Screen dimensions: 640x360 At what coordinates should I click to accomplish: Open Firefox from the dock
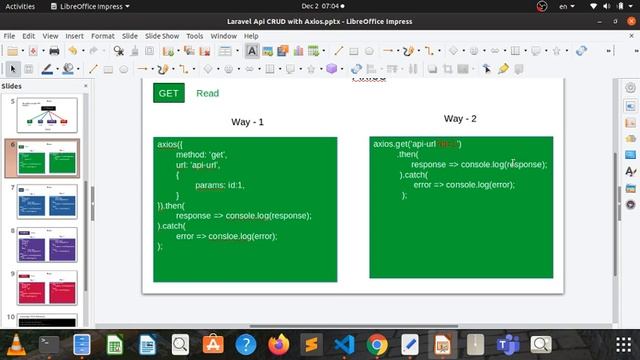(278, 345)
